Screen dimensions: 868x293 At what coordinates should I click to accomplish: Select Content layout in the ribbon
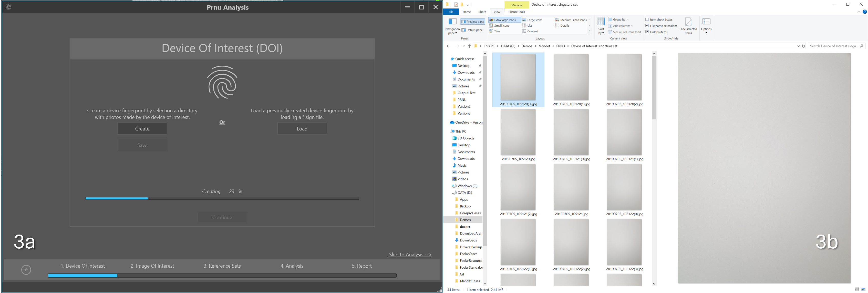tap(530, 31)
